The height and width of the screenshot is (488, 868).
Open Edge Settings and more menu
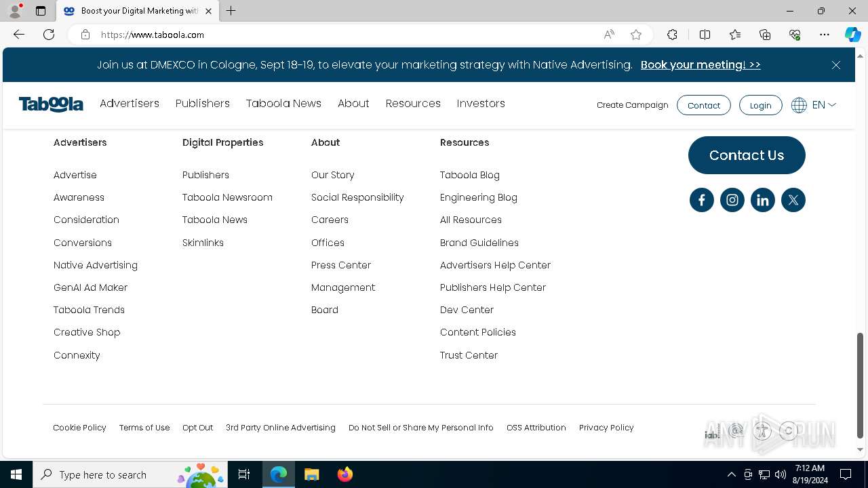(x=825, y=35)
